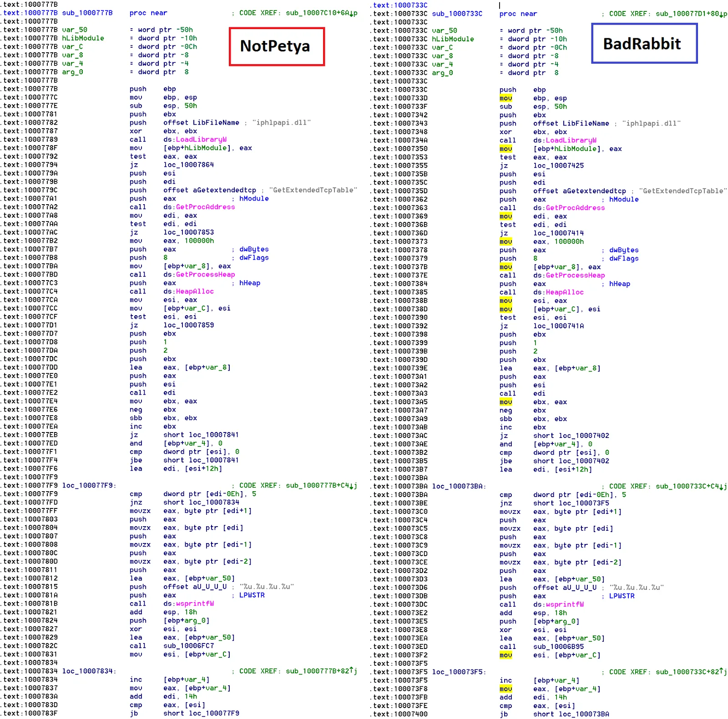728x719 pixels.
Task: Select function name sub_1000777B in NotPetya listing header
Action: point(87,13)
